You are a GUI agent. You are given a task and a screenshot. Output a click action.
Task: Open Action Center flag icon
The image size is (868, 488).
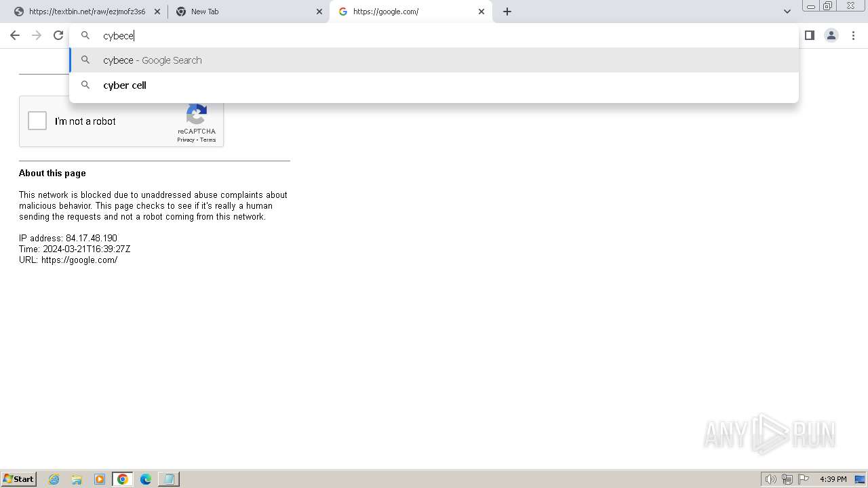[804, 479]
